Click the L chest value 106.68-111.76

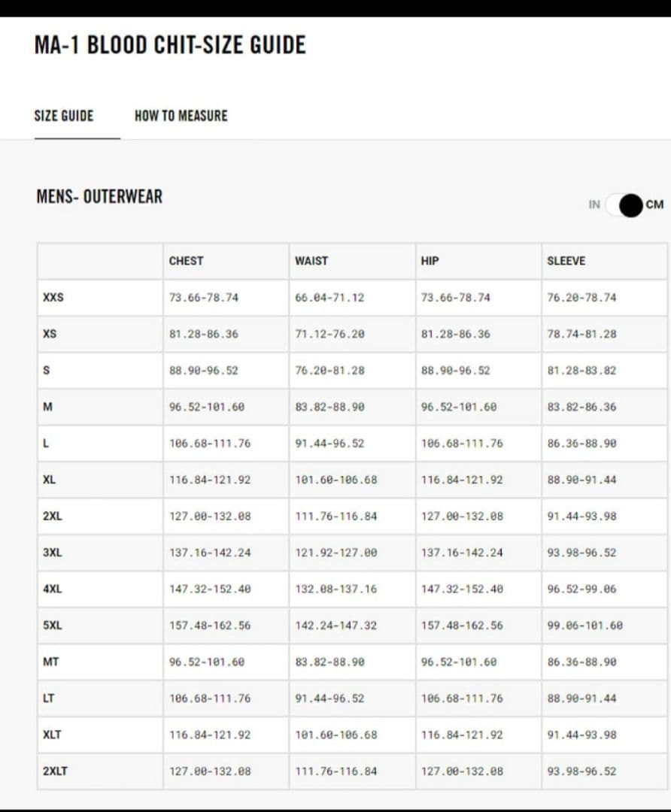pos(210,444)
